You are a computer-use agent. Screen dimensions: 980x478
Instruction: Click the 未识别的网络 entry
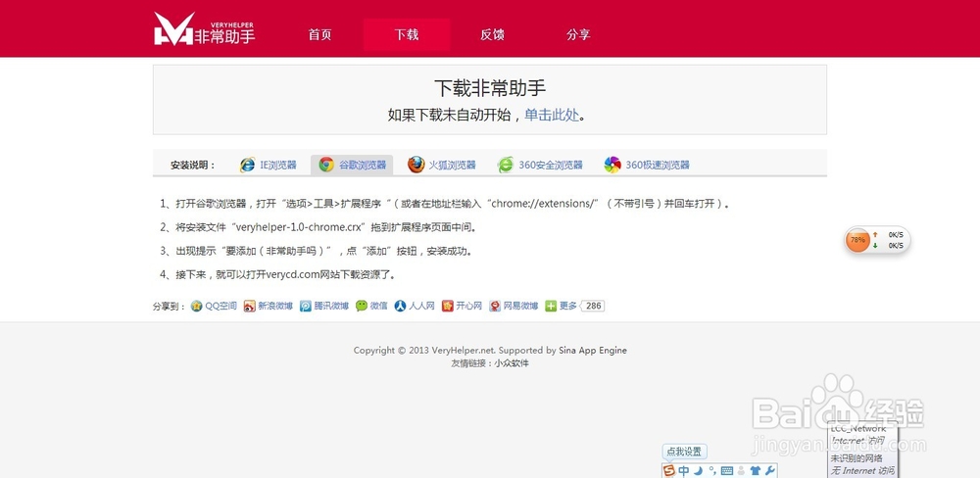coord(855,459)
